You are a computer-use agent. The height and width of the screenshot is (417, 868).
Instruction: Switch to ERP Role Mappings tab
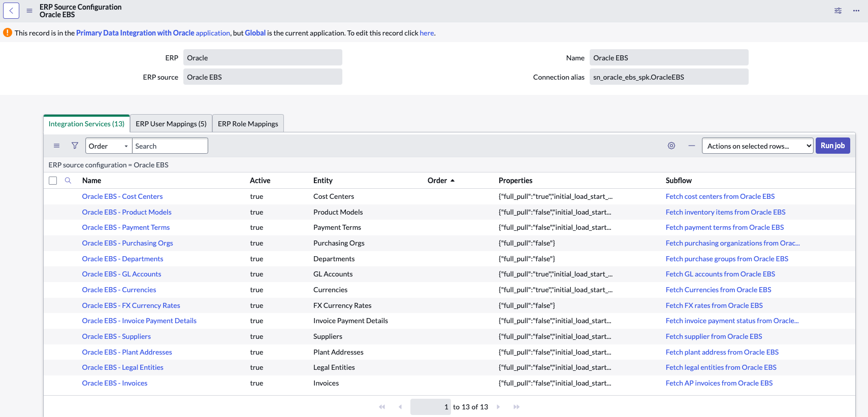coord(248,124)
